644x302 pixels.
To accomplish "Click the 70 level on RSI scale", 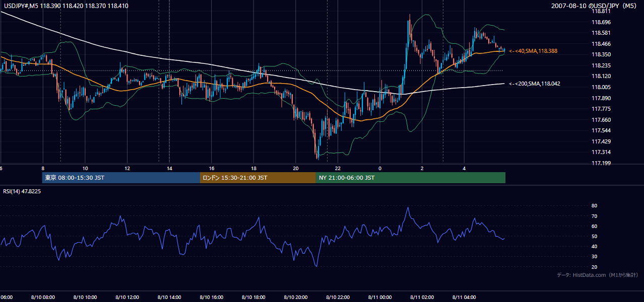I will click(594, 216).
